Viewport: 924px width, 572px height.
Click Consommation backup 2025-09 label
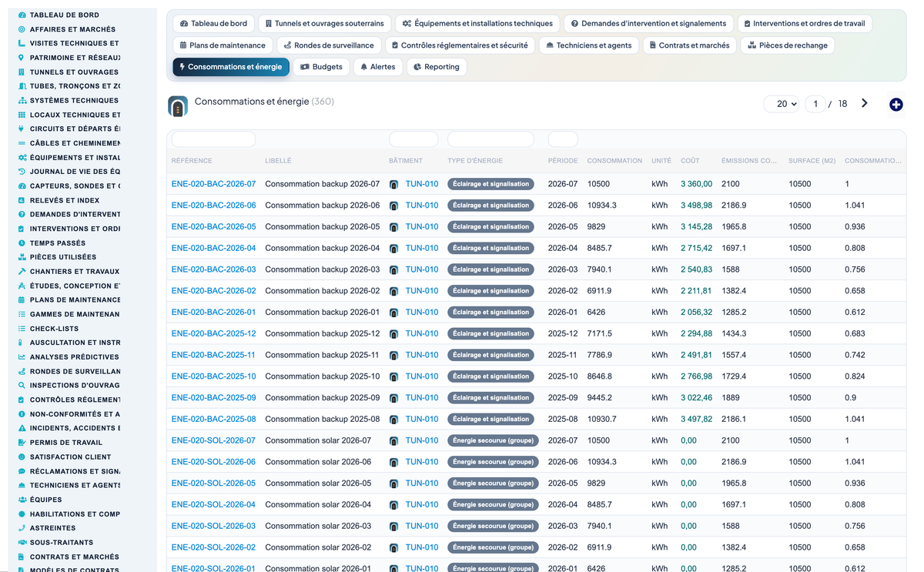[322, 398]
